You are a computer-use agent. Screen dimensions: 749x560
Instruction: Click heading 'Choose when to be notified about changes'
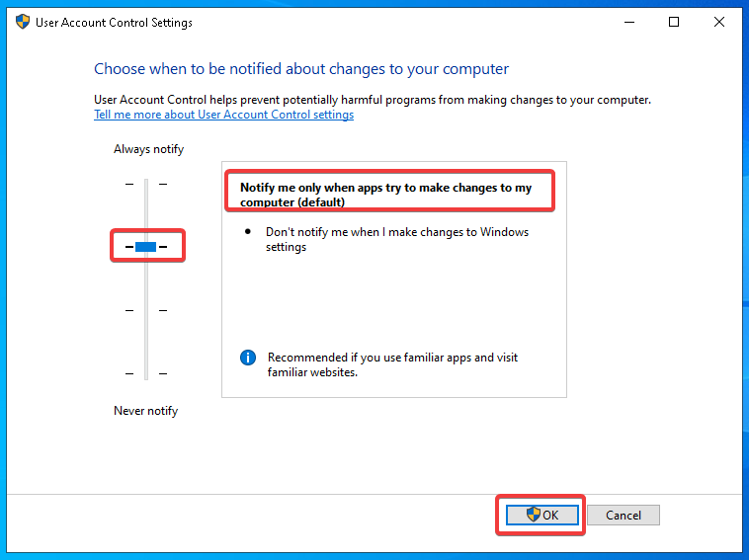click(x=301, y=69)
